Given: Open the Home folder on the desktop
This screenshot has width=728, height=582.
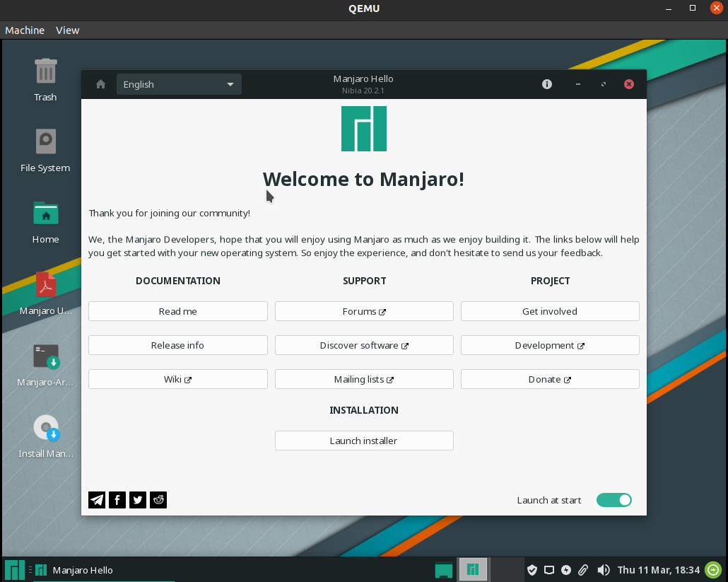Looking at the screenshot, I should [x=45, y=221].
